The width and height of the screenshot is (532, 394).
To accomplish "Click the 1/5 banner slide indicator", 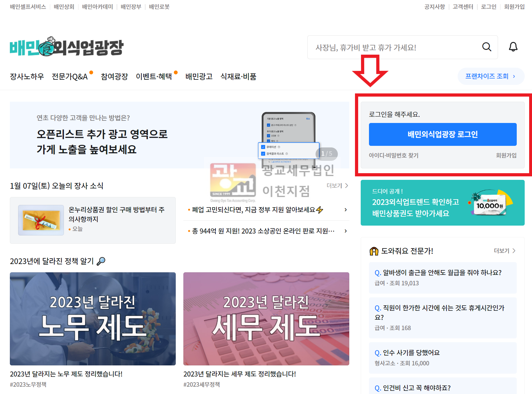I will coord(327,153).
